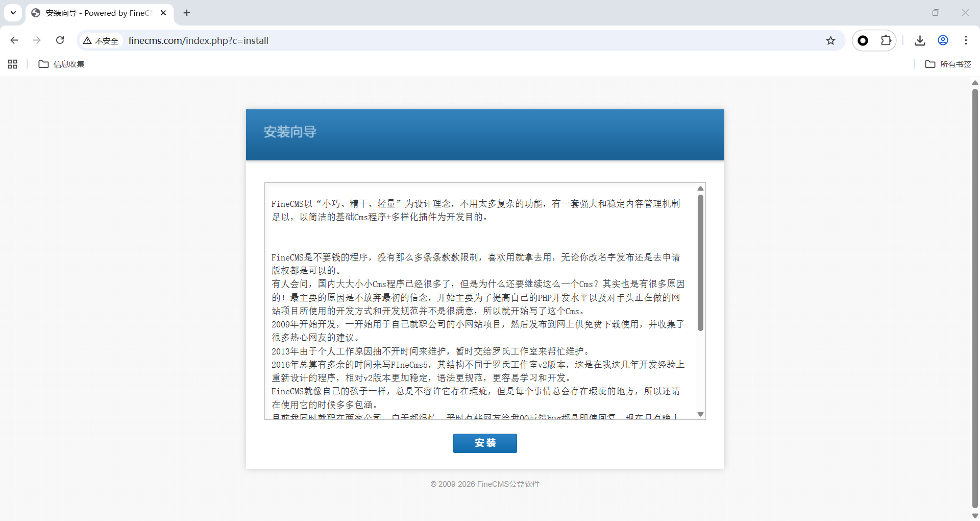Close the browser window
Screen dimensions: 980x521
point(965,13)
